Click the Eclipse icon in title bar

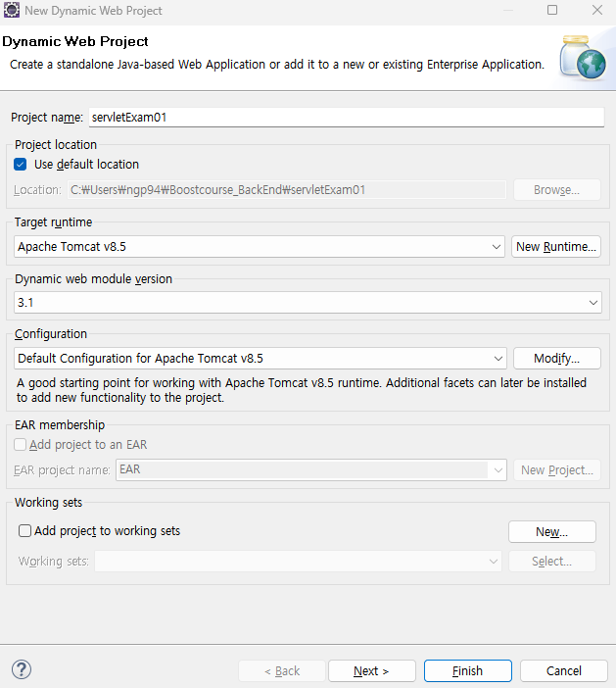click(x=12, y=10)
